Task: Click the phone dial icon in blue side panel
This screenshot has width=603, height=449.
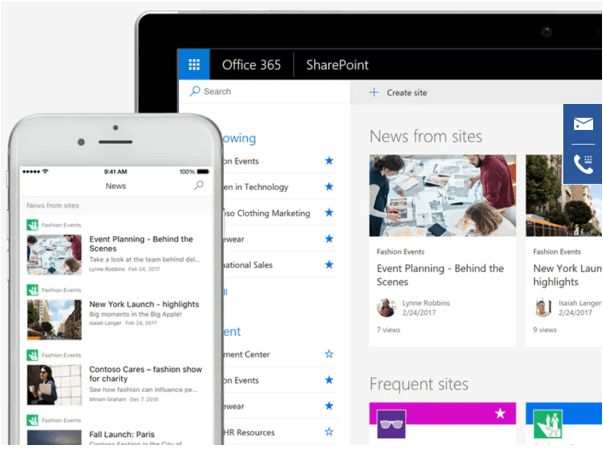Action: point(583,164)
